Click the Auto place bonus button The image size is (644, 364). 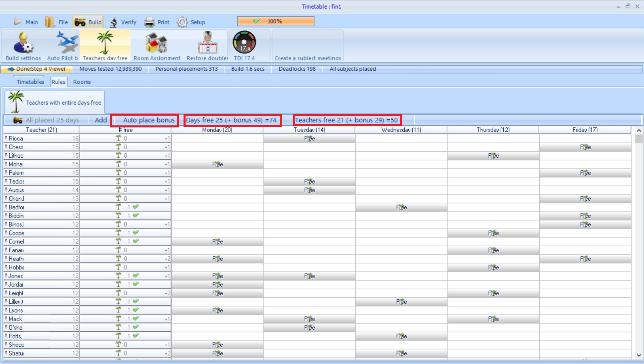click(148, 120)
